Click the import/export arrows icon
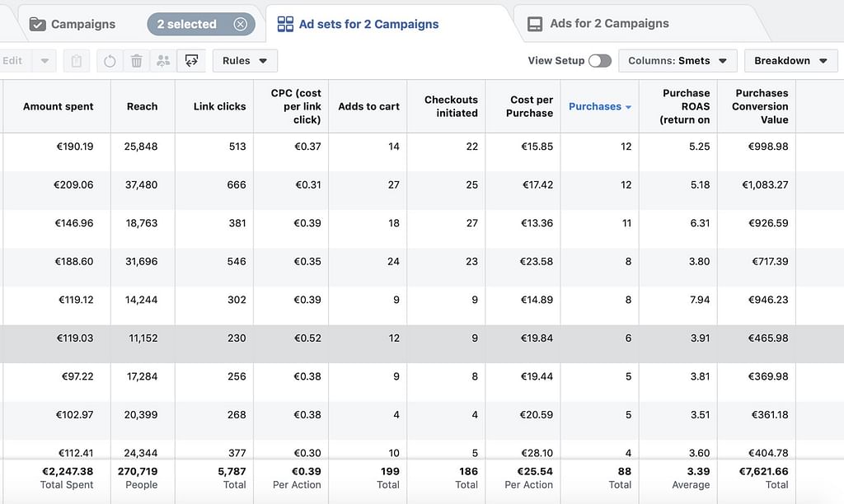Image resolution: width=844 pixels, height=504 pixels. pyautogui.click(x=191, y=61)
